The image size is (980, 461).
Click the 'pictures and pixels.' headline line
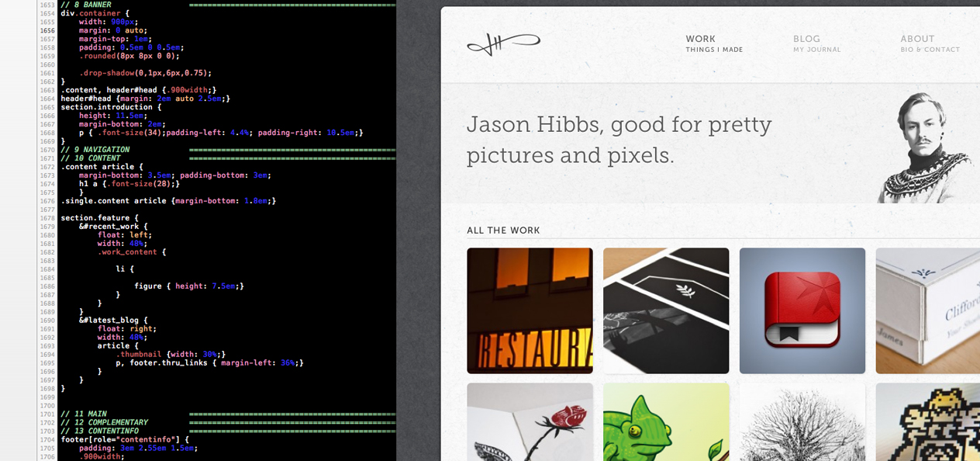570,155
